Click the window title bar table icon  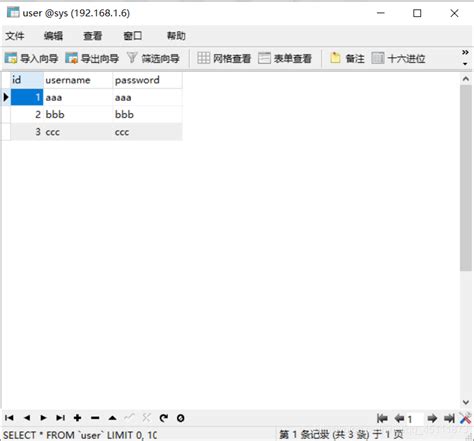(13, 13)
